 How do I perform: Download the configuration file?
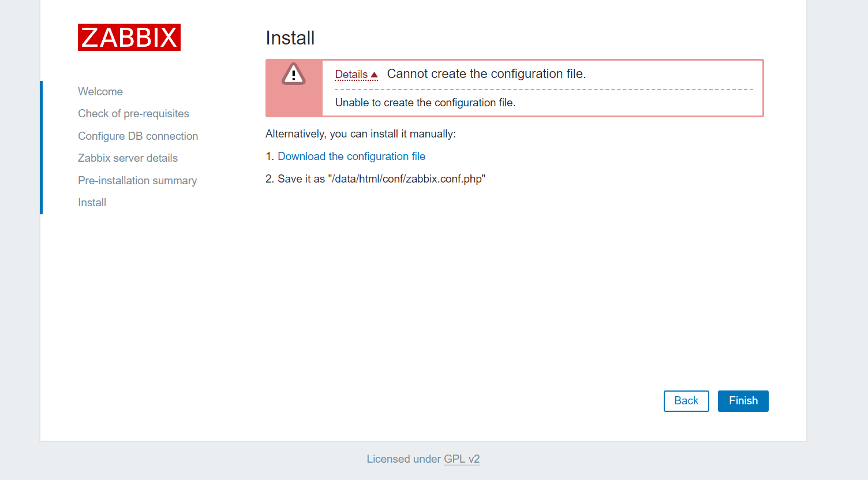pos(351,157)
